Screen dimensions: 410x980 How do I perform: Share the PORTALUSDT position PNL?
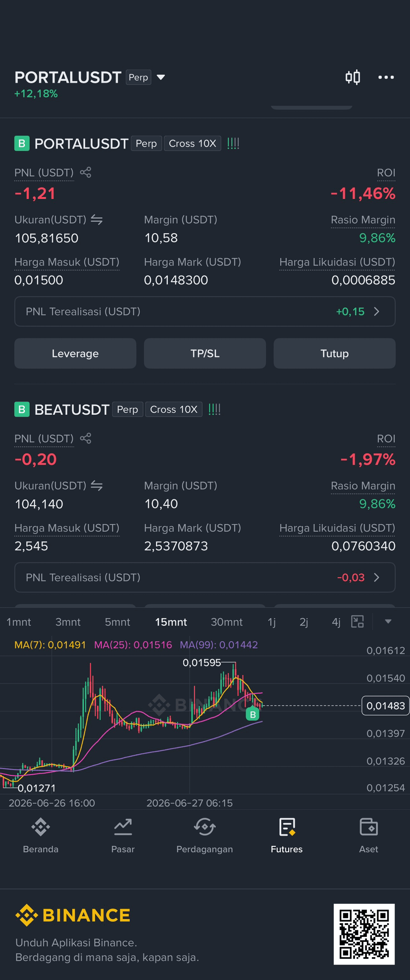[x=86, y=172]
